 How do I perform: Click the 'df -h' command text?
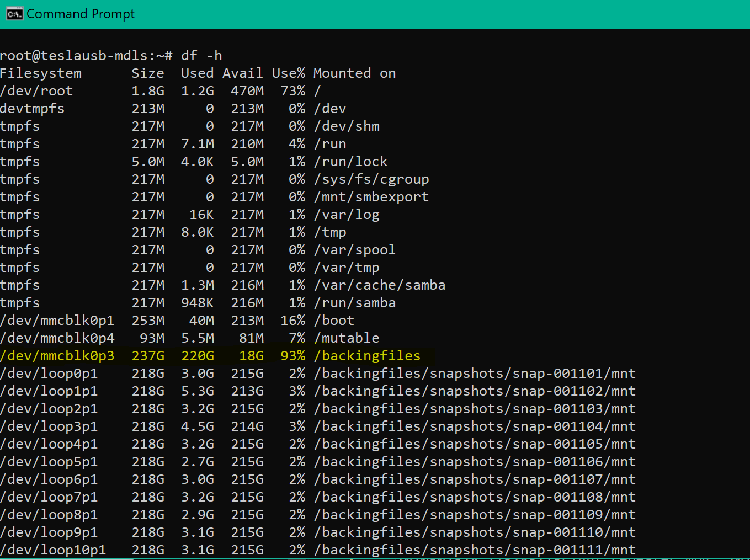pos(201,56)
